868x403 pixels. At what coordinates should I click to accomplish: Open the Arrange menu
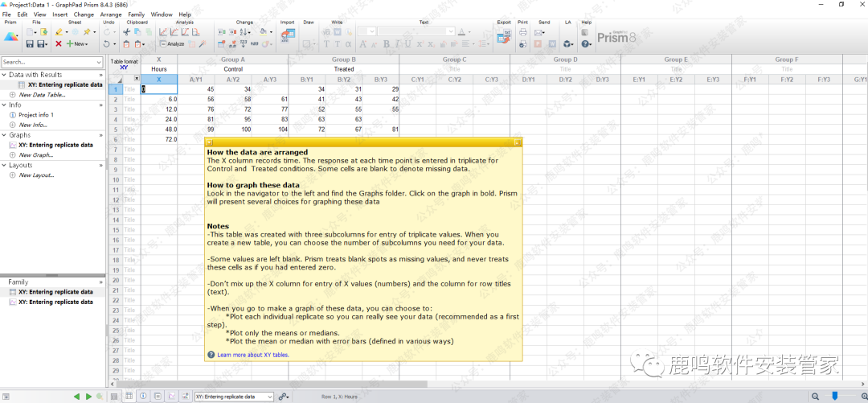click(111, 14)
